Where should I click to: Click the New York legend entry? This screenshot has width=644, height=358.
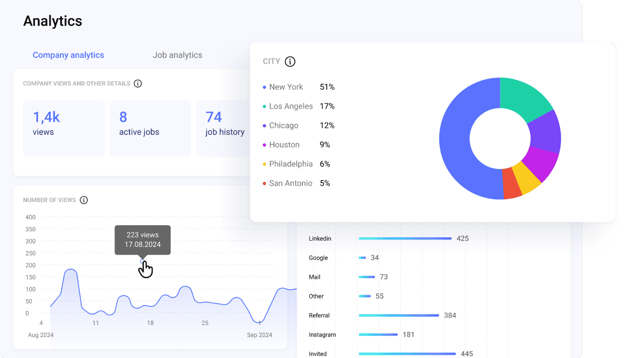[x=286, y=87]
